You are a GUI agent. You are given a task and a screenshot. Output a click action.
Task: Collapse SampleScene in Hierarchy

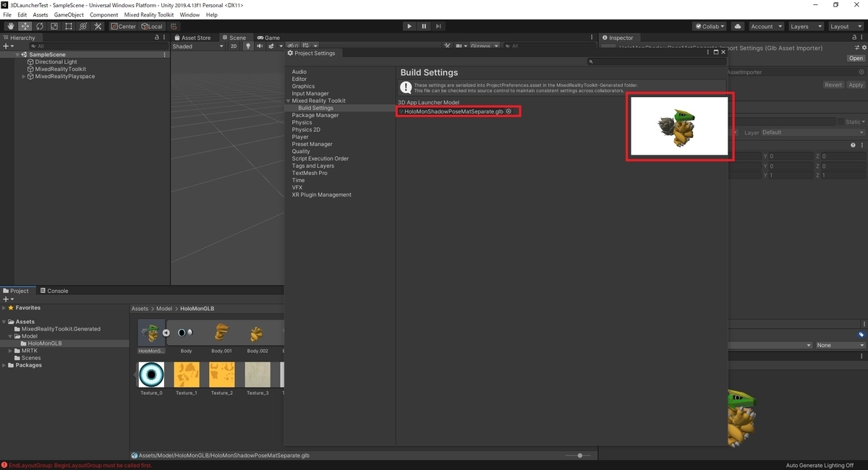coord(17,54)
